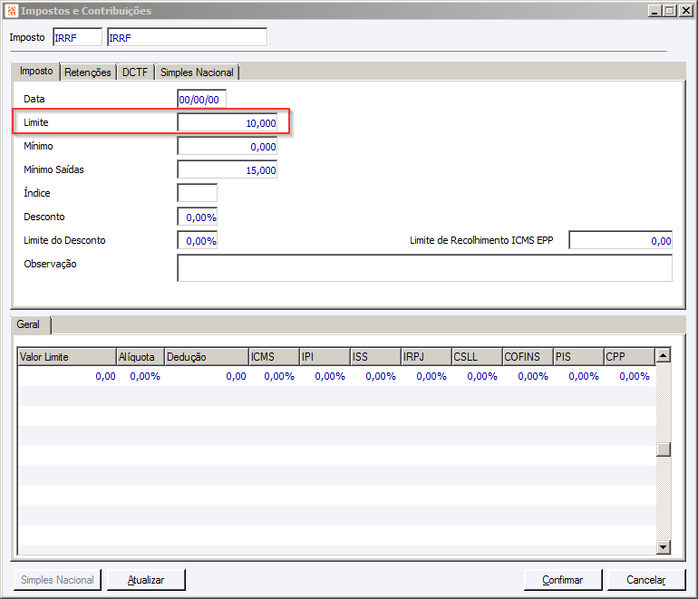The height and width of the screenshot is (599, 698).
Task: Minimize the Impostos e Contribuições window
Action: pyautogui.click(x=654, y=11)
